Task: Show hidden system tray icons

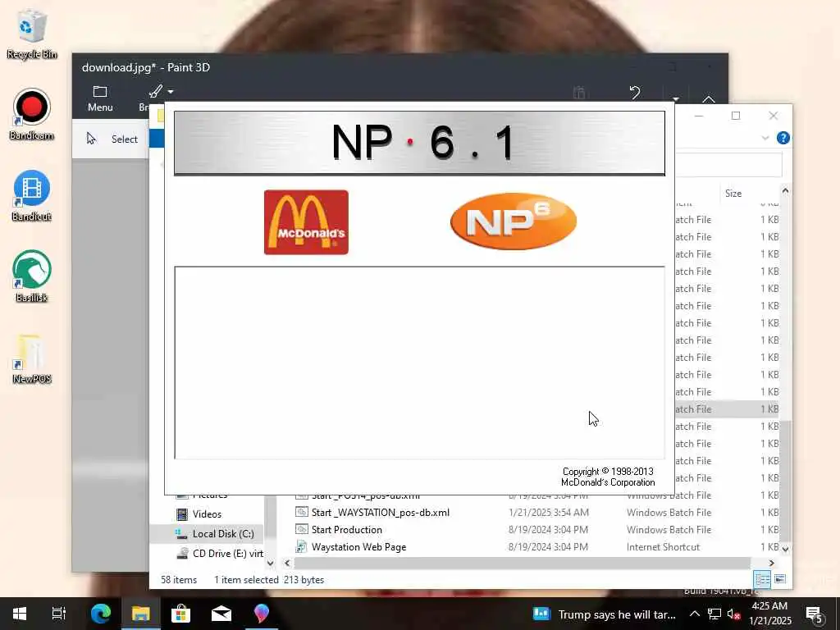Action: (694, 614)
